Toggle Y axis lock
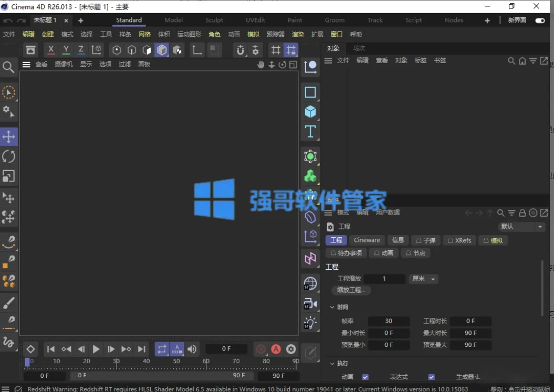Image resolution: width=554 pixels, height=392 pixels. (66, 50)
